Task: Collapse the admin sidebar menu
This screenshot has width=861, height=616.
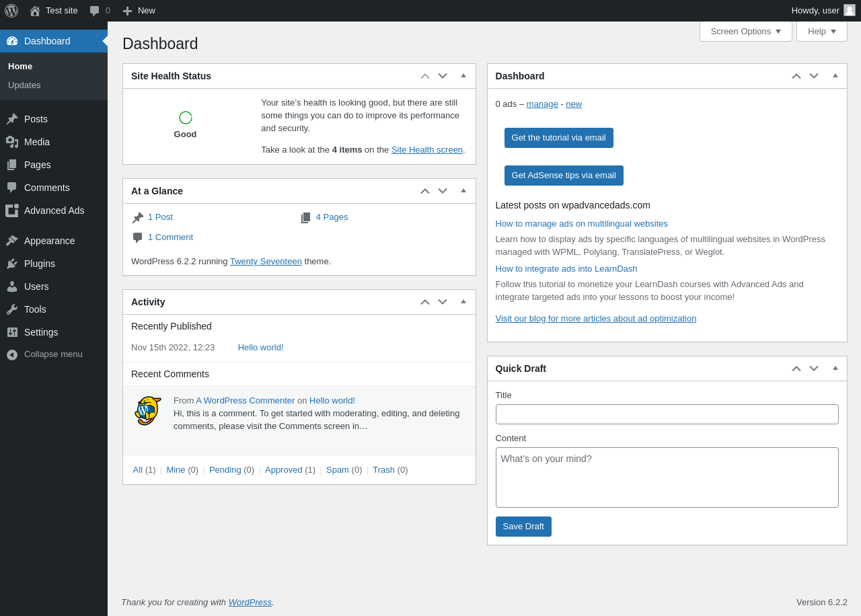Action: (53, 354)
